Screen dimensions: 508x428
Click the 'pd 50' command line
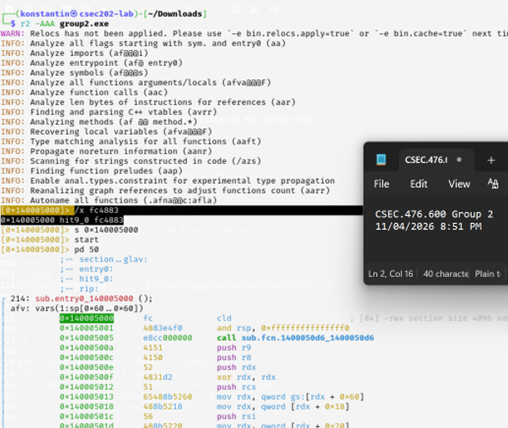(86, 249)
